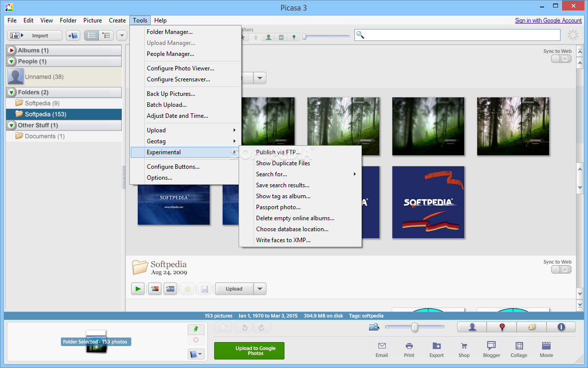The height and width of the screenshot is (368, 588).
Task: Hold selected items with the pin icon
Action: pyautogui.click(x=196, y=329)
